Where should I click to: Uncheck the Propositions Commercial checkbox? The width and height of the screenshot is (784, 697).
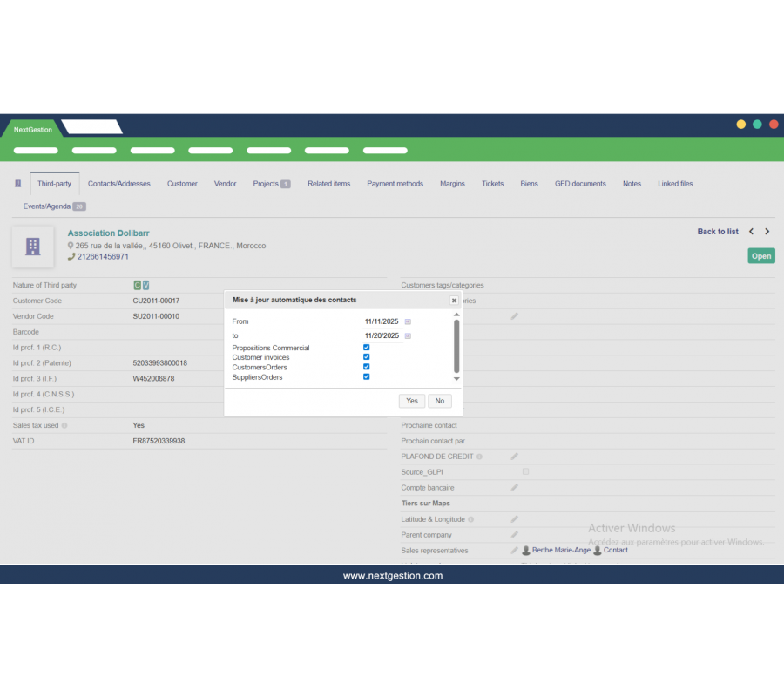click(367, 348)
